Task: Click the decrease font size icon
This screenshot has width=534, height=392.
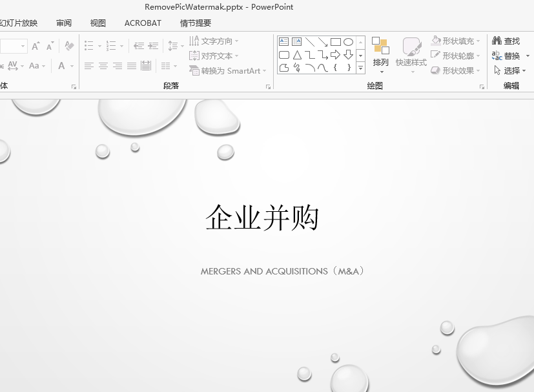Action: point(50,46)
